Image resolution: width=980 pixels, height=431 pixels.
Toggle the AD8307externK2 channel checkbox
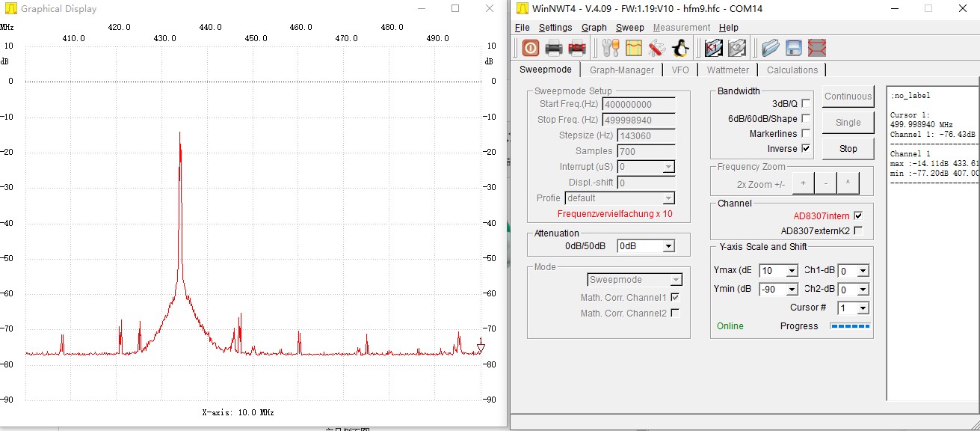point(858,231)
